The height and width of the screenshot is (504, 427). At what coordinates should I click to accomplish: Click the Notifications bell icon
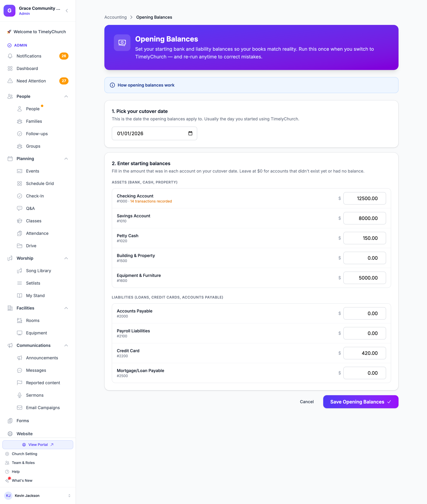pos(10,56)
